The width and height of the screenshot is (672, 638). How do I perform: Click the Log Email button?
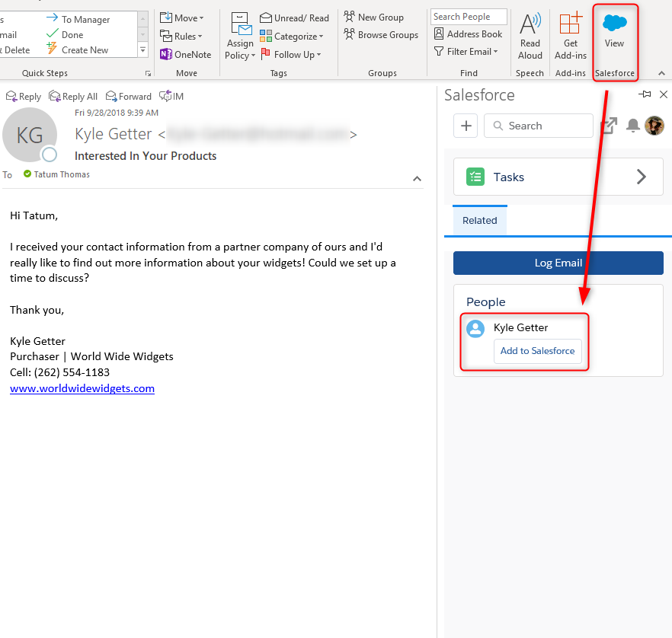tap(558, 263)
